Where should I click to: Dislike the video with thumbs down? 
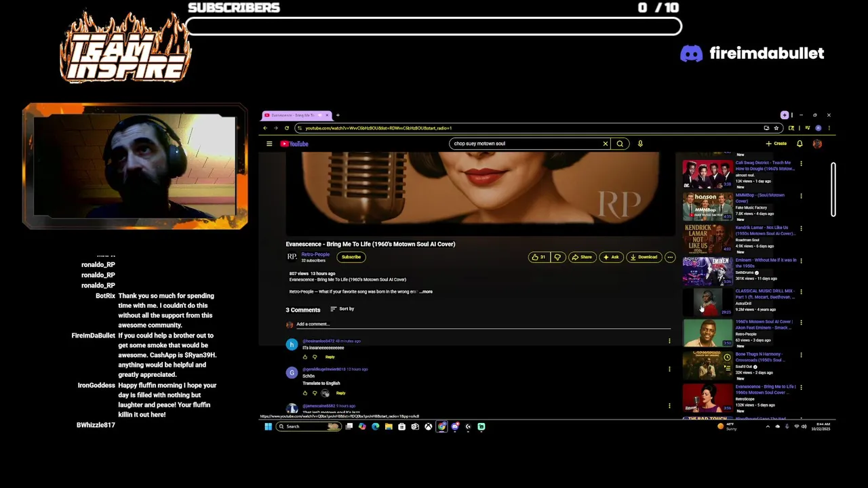pos(557,257)
